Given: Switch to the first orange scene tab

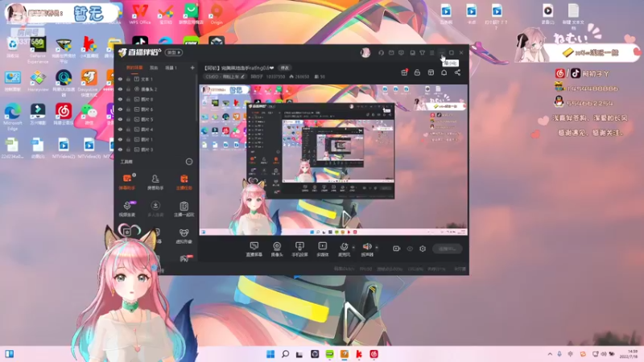Looking at the screenshot, I should (x=134, y=68).
